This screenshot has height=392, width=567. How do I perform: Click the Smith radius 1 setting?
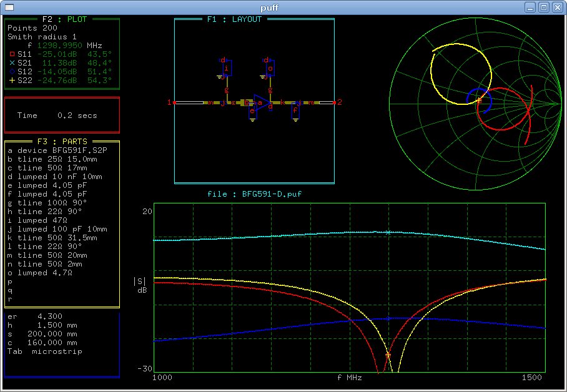41,37
